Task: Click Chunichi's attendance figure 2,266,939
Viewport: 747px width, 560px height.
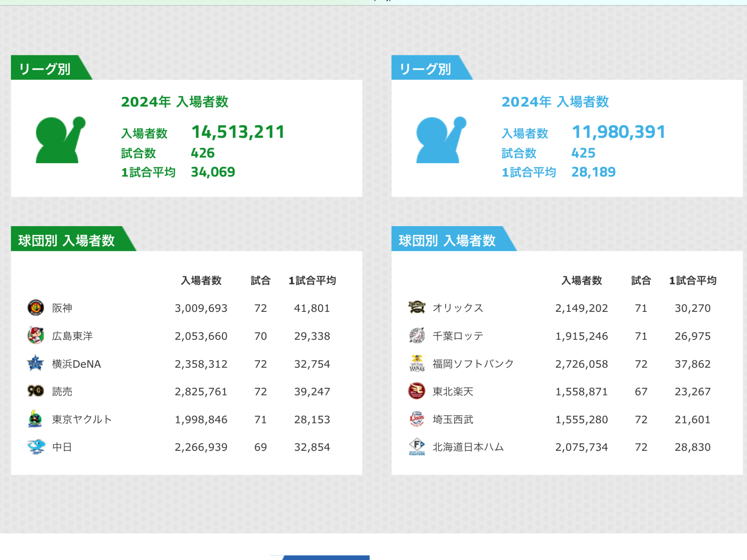Action: point(201,448)
